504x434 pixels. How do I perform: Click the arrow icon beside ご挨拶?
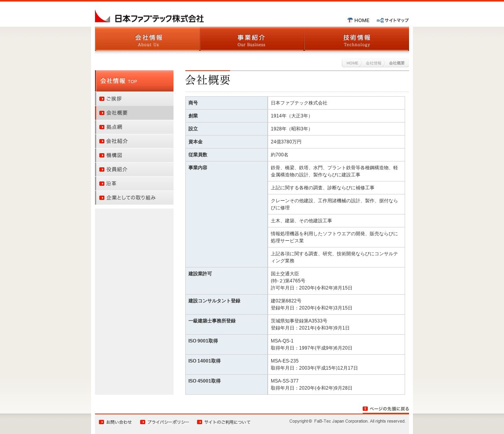[x=102, y=99]
